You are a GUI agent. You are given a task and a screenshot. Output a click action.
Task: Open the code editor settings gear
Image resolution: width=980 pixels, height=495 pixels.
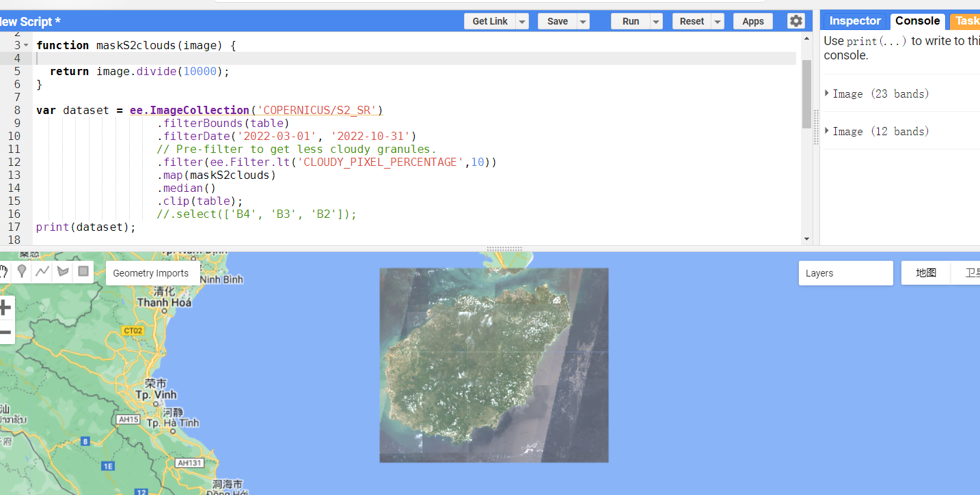(x=795, y=21)
